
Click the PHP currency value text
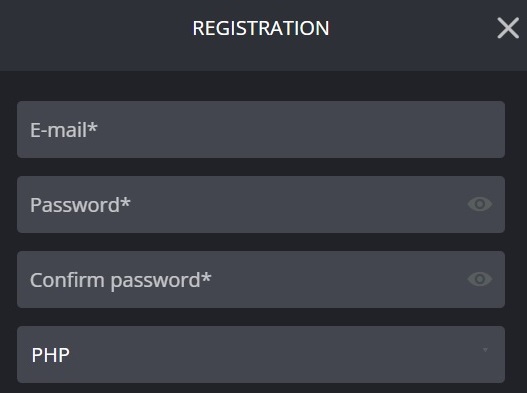(x=50, y=355)
